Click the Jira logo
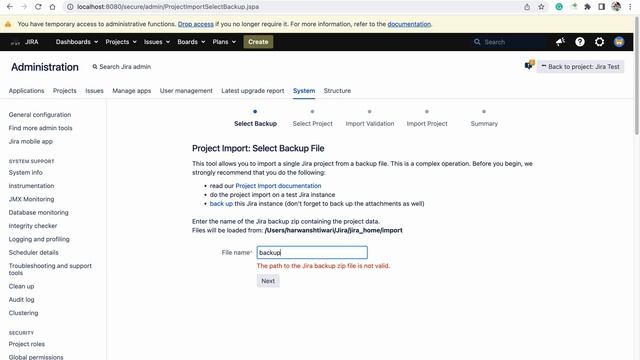Image resolution: width=640 pixels, height=360 pixels. (24, 42)
